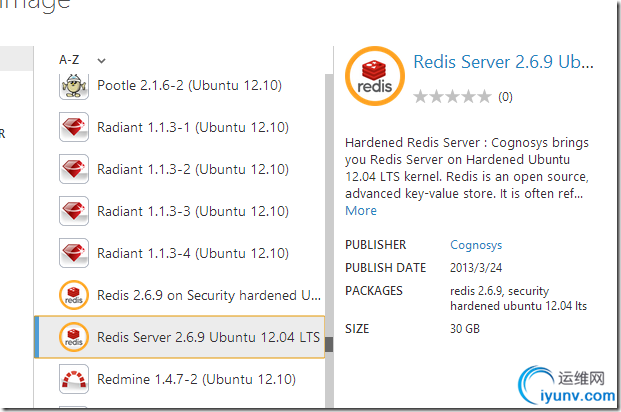Viewport: 621px width, 412px height.
Task: Click the SIZE label
Action: coord(357,328)
